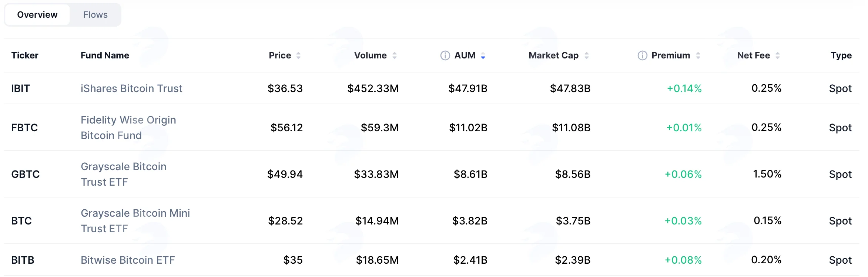Screen dimensions: 868x277
Task: Sort by Market Cap using its arrows
Action: [x=587, y=55]
